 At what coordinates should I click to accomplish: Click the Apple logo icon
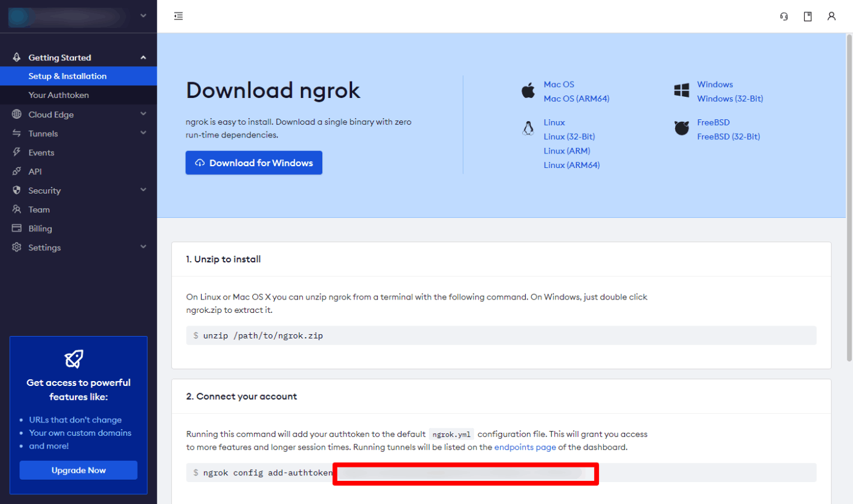528,91
